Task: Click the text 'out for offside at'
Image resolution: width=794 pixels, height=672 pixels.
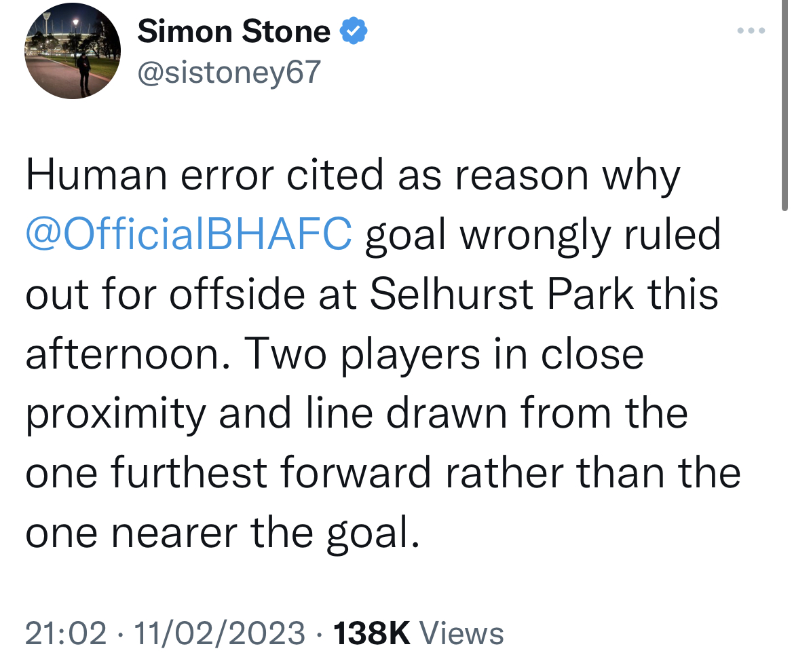Action: point(191,294)
